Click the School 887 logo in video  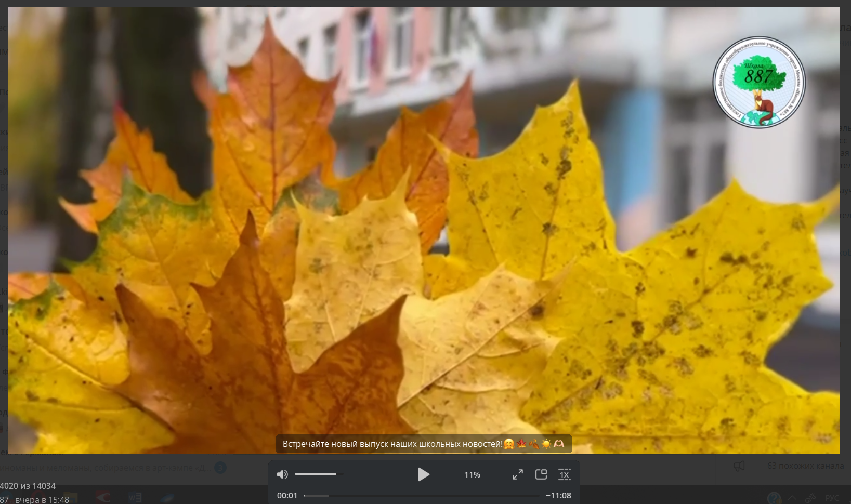759,82
